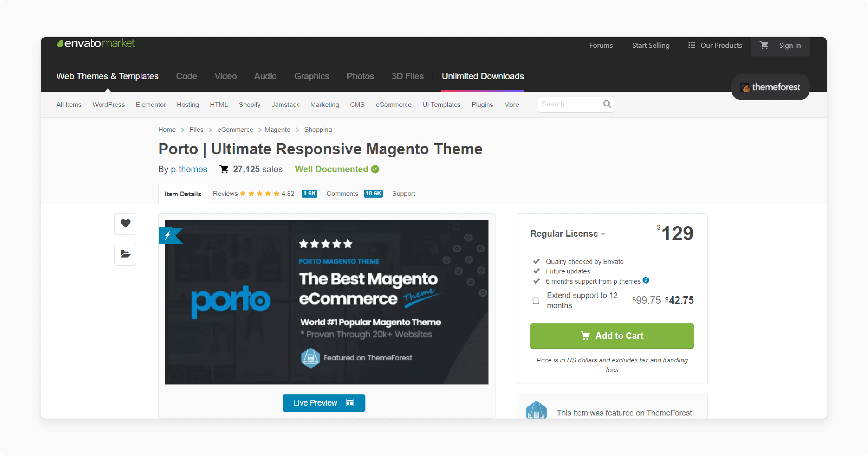Screen dimensions: 868x456
Task: Open the Audio category
Action: click(x=265, y=76)
